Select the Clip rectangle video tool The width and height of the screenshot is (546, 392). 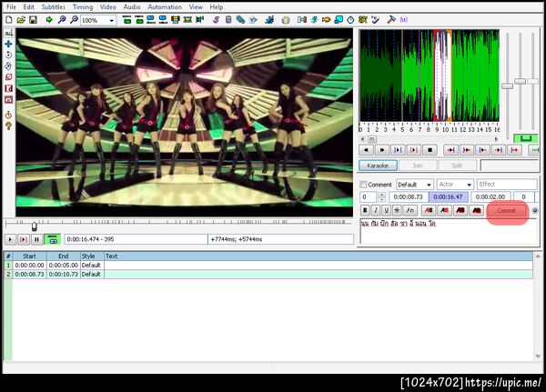pos(8,88)
